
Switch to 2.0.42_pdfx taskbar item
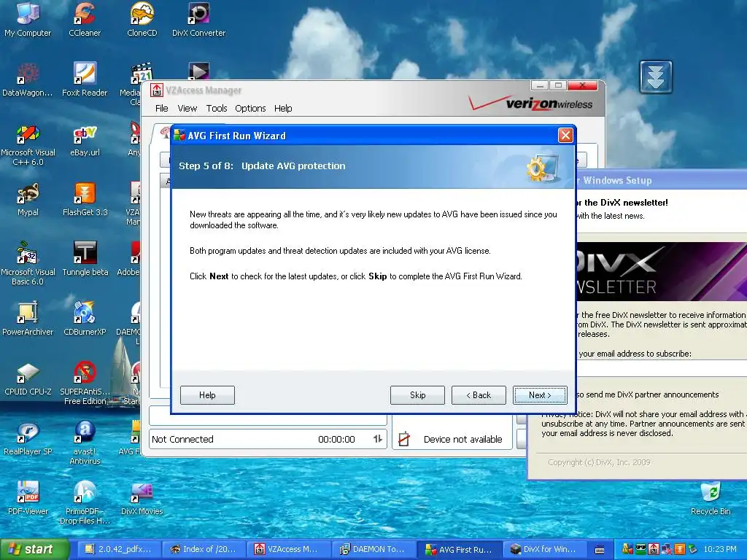(117, 550)
